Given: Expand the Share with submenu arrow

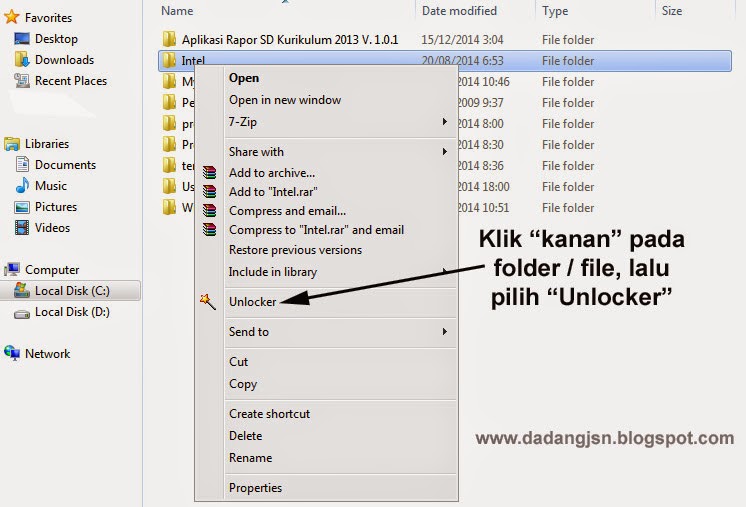Looking at the screenshot, I should [444, 152].
